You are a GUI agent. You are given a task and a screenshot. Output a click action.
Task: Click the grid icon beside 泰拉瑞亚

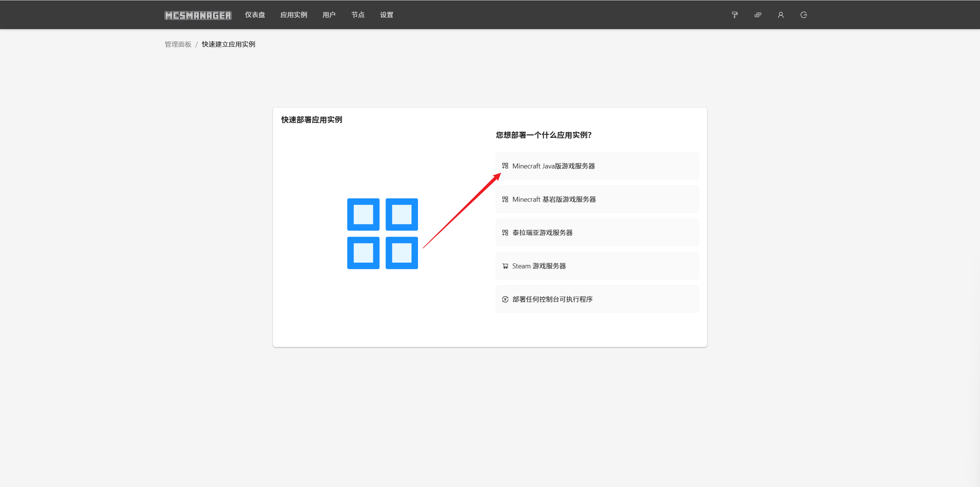505,232
